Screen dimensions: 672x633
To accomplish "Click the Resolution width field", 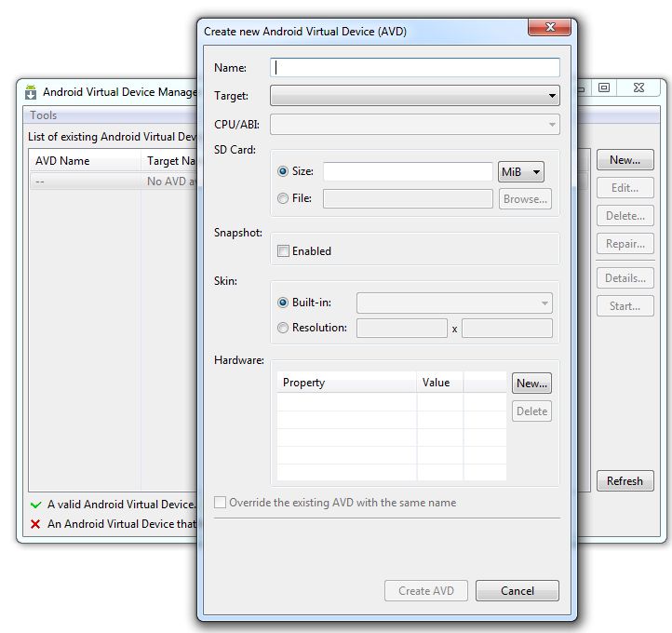I will point(401,329).
